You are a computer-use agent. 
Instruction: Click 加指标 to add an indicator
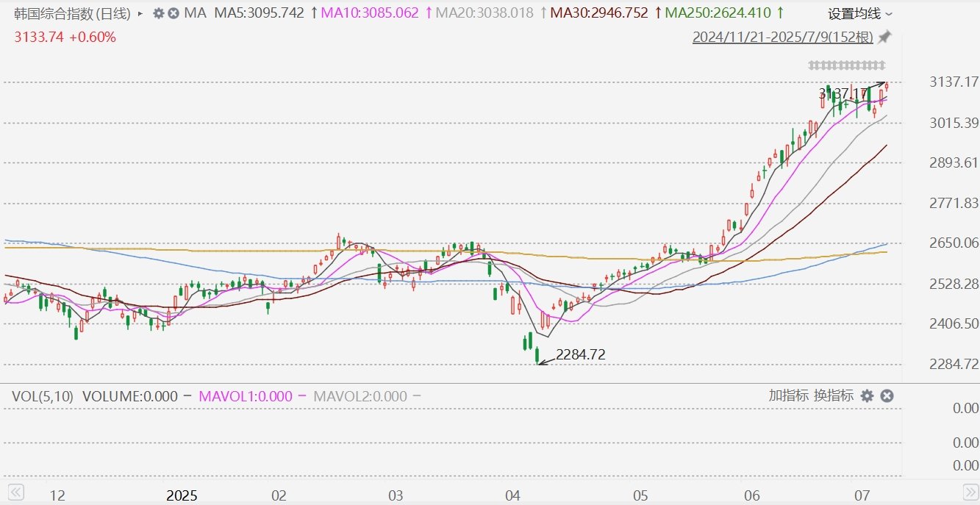point(789,395)
